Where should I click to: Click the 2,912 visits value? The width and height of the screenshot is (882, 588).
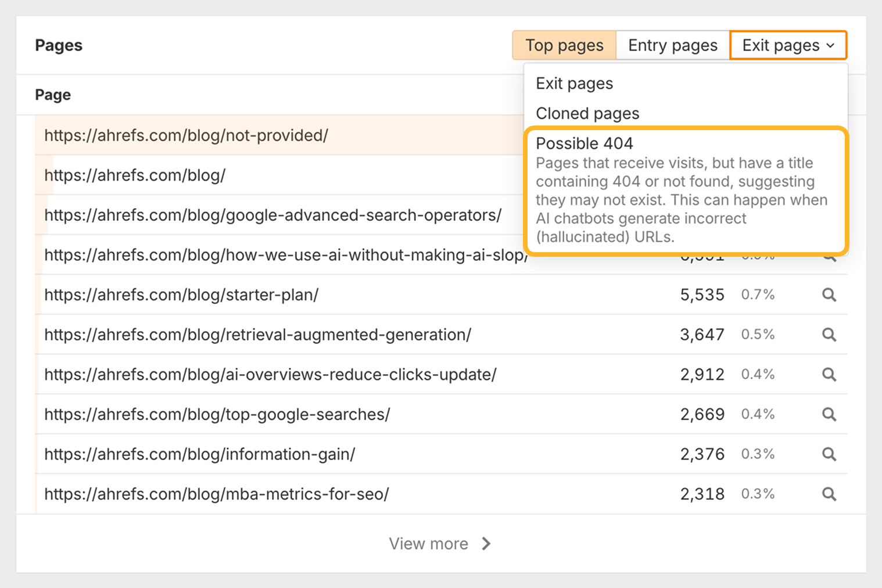(702, 375)
